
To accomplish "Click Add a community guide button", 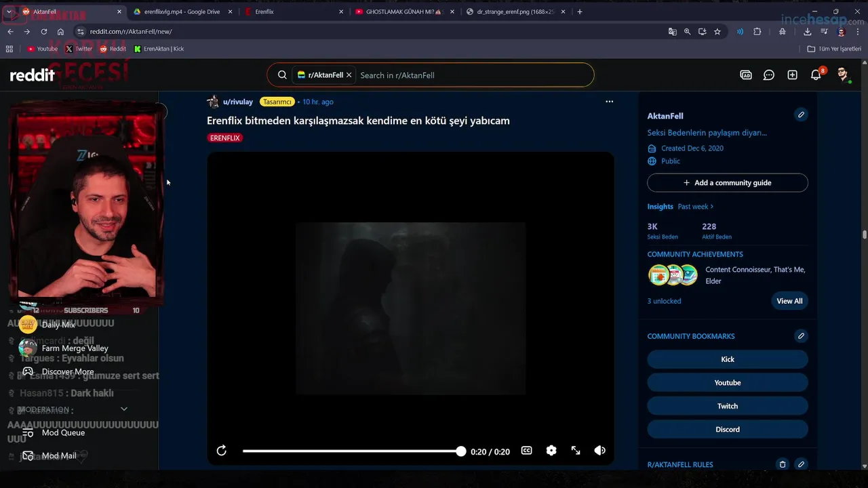I will click(728, 183).
